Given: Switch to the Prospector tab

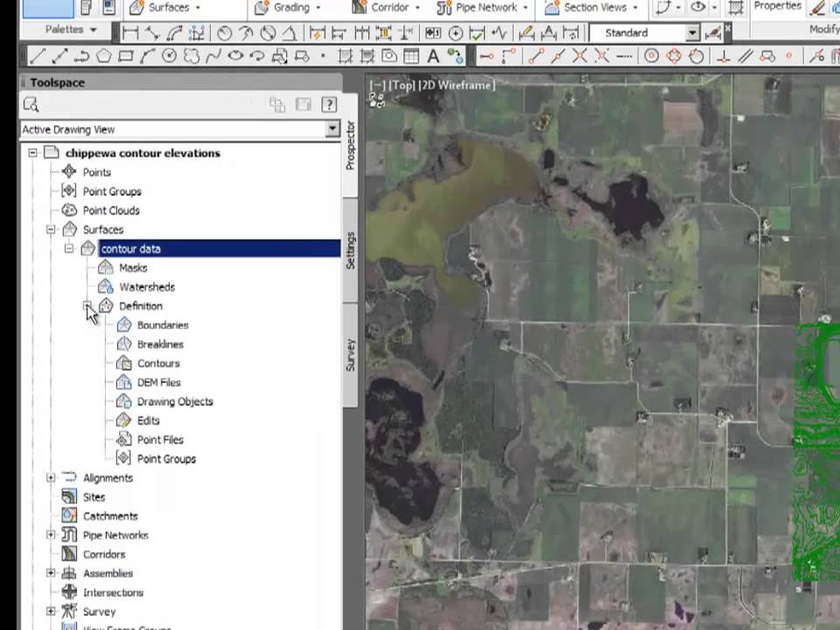Looking at the screenshot, I should click(350, 145).
